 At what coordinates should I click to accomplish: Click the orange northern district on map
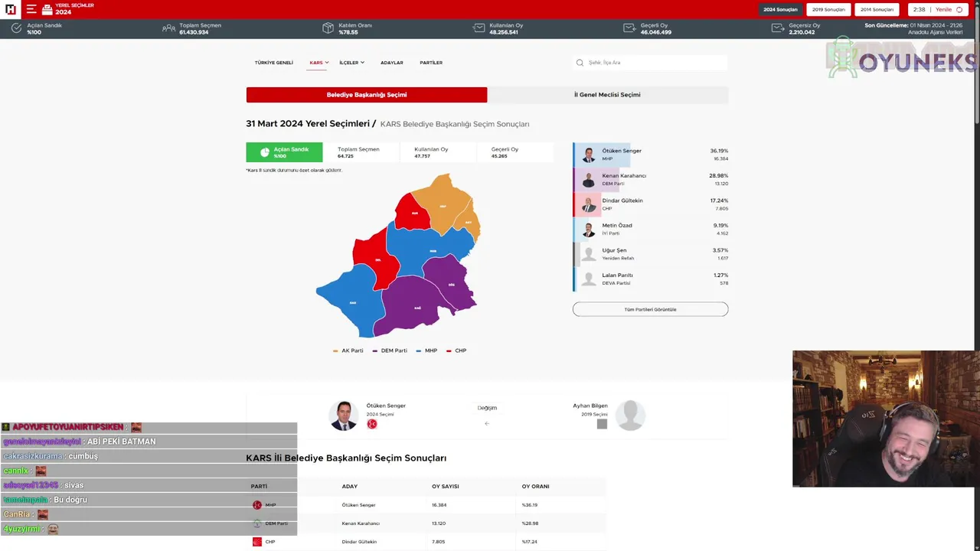(444, 205)
